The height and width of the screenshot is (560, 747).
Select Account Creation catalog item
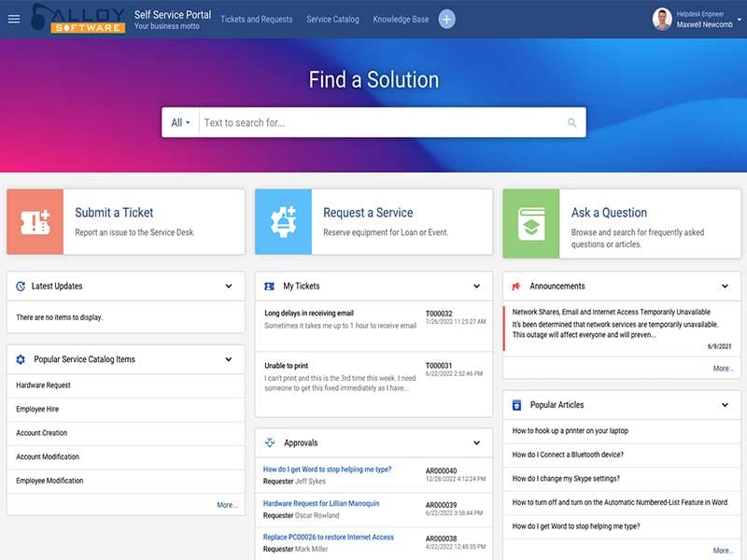point(126,433)
